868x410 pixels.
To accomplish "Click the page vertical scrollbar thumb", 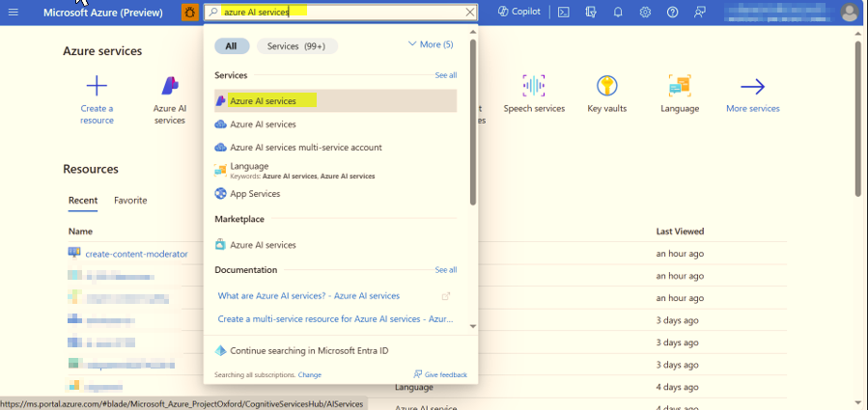I will [858, 119].
